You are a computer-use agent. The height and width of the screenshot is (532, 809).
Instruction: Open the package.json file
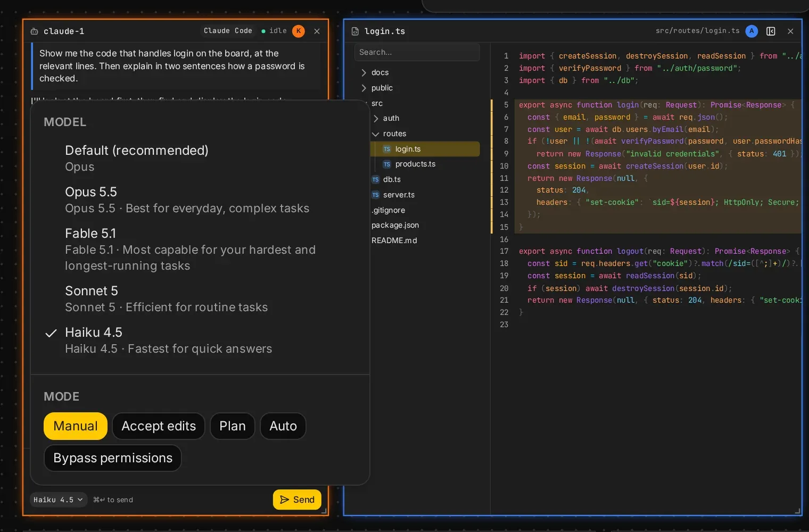[x=426, y=225]
